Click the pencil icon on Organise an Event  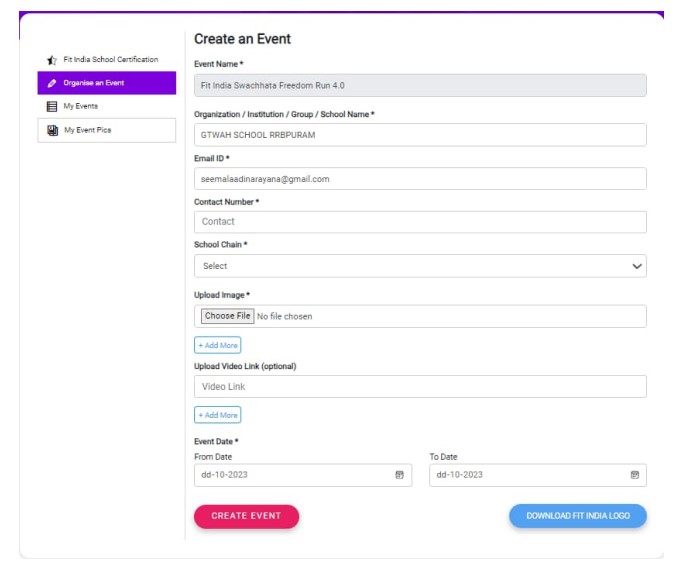tap(52, 83)
